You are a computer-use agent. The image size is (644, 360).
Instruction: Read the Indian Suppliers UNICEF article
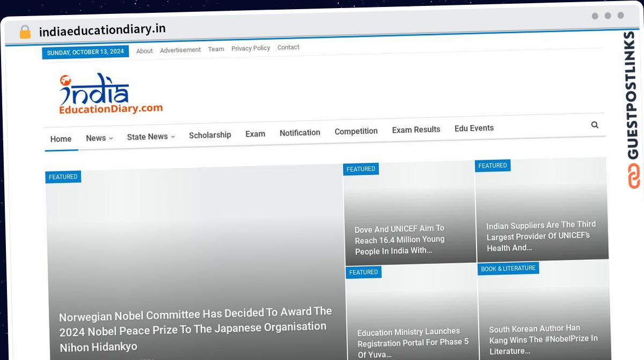[541, 236]
